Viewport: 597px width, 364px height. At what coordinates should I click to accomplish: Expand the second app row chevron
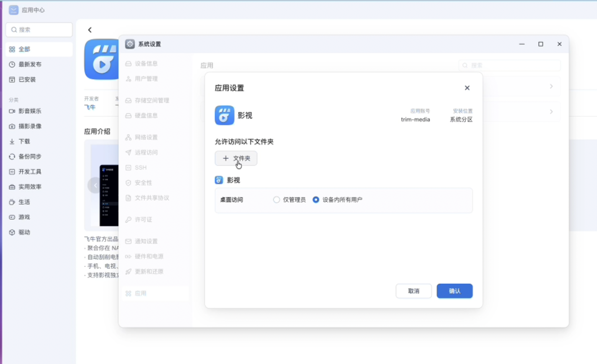coord(551,112)
